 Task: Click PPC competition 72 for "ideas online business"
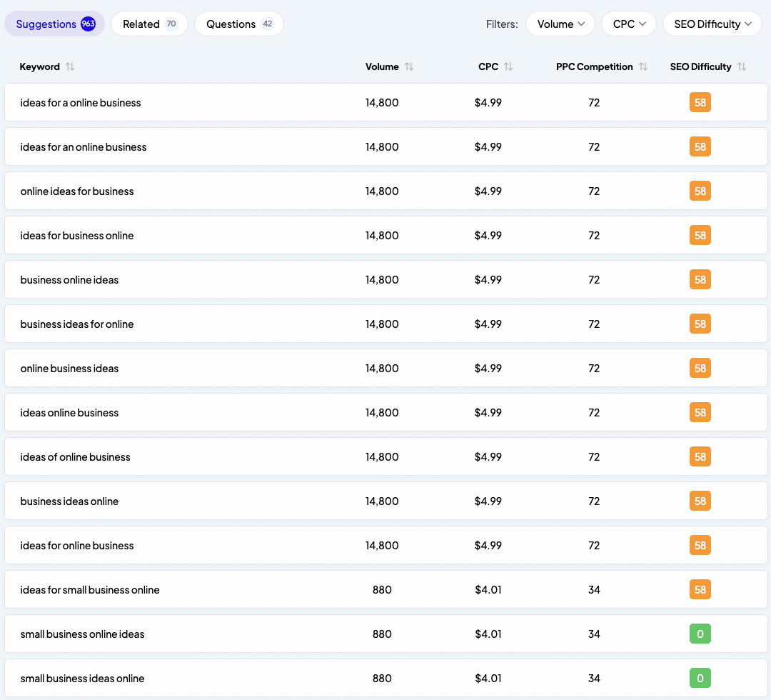click(594, 412)
